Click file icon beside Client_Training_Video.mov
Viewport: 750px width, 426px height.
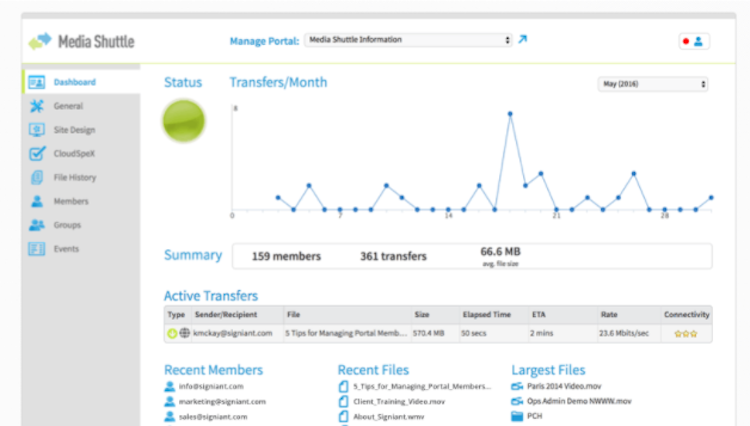point(343,402)
